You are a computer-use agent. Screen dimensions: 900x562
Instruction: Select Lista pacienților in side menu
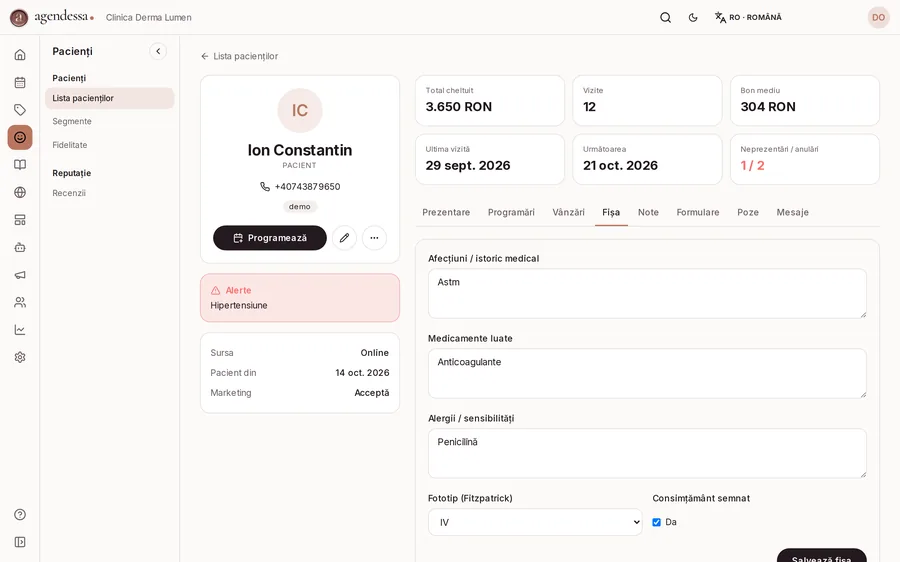109,98
